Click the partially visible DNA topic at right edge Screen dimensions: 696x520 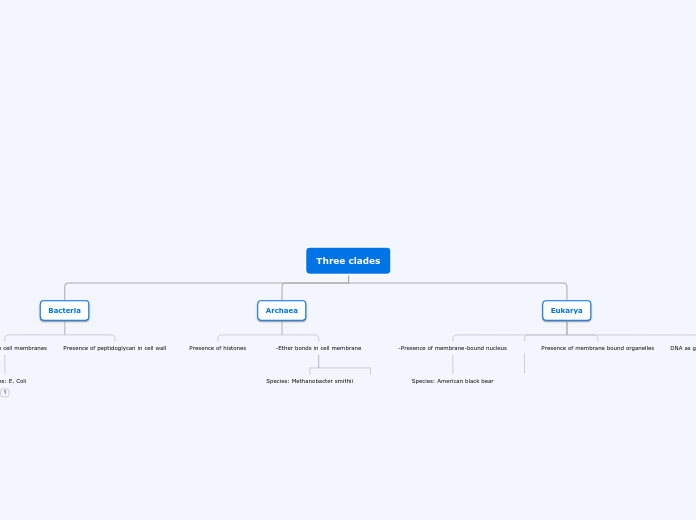point(683,348)
